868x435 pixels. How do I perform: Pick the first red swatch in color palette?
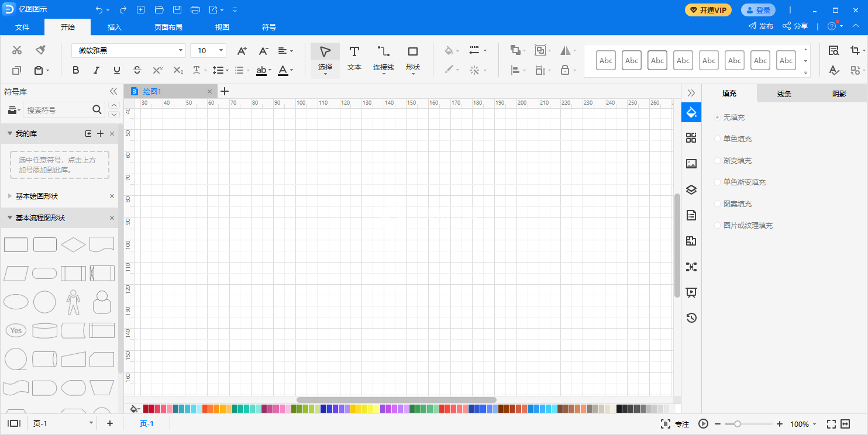point(146,409)
